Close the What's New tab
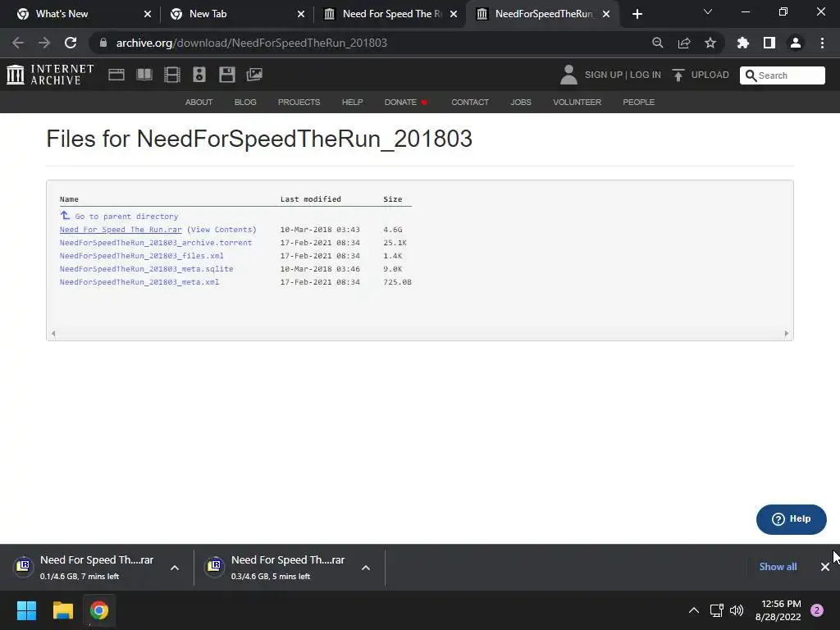The width and height of the screenshot is (840, 630). click(148, 15)
